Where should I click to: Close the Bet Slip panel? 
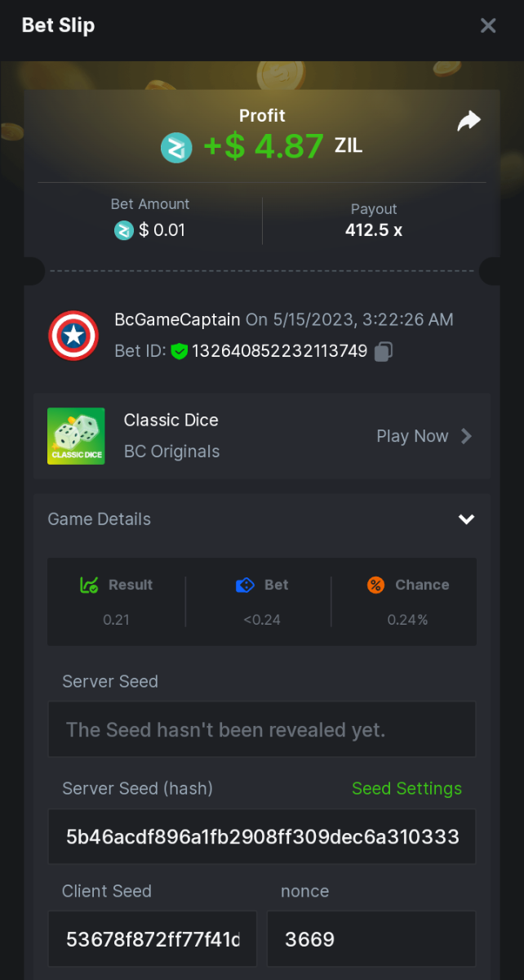pos(488,25)
